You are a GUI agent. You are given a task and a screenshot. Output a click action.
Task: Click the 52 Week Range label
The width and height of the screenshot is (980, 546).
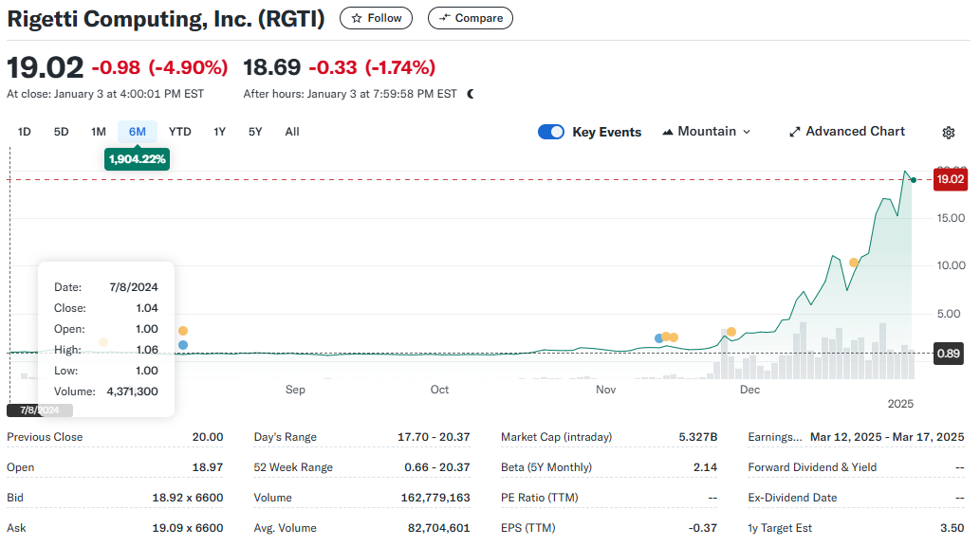coord(293,467)
